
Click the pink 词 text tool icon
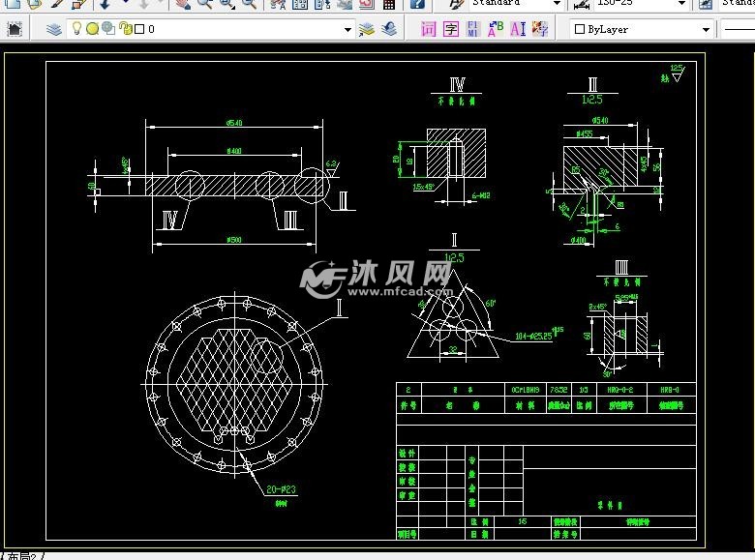[428, 29]
